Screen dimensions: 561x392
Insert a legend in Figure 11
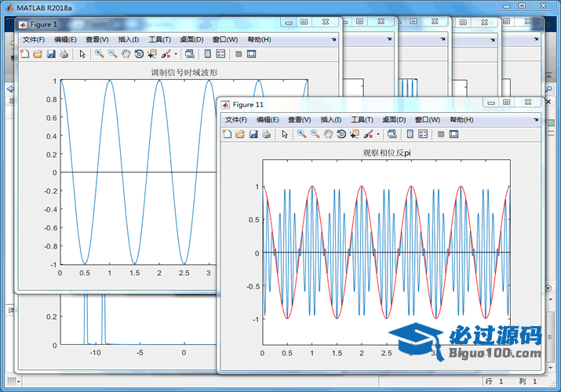(x=423, y=134)
